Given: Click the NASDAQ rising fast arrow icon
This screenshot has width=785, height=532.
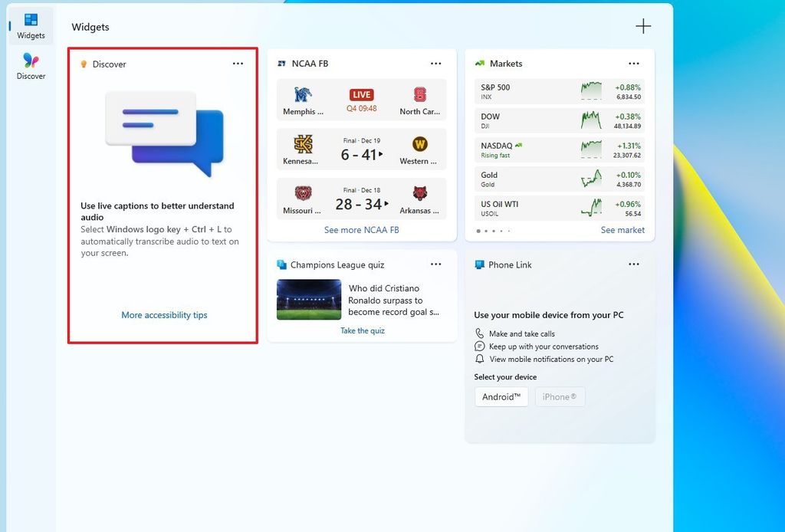Looking at the screenshot, I should (x=519, y=146).
